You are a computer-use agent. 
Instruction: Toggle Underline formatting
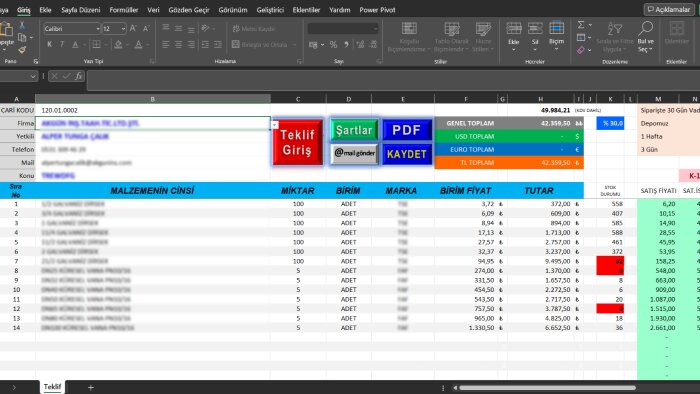pyautogui.click(x=75, y=44)
